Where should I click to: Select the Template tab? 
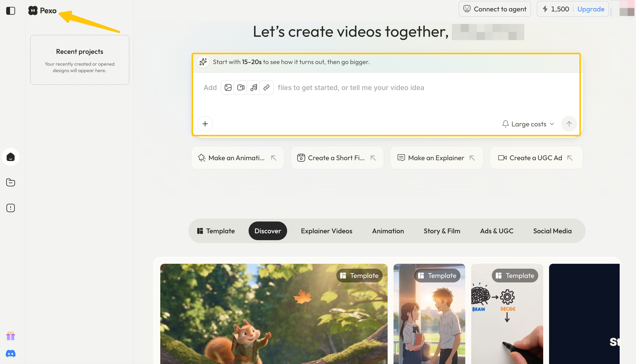[216, 231]
